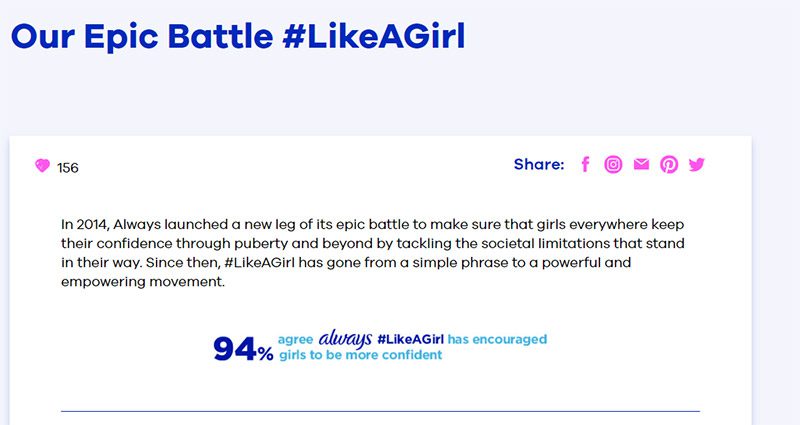800x425 pixels.
Task: Click the 156 likes counter
Action: (68, 168)
